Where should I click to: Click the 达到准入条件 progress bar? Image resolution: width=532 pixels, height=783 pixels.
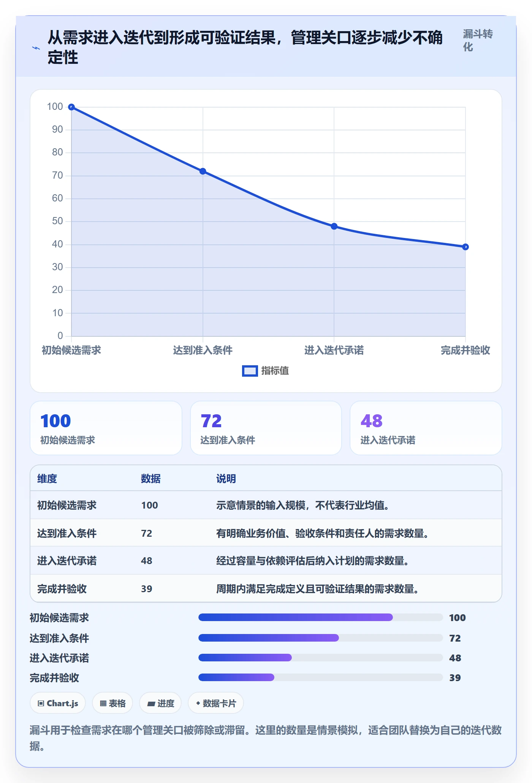(320, 638)
